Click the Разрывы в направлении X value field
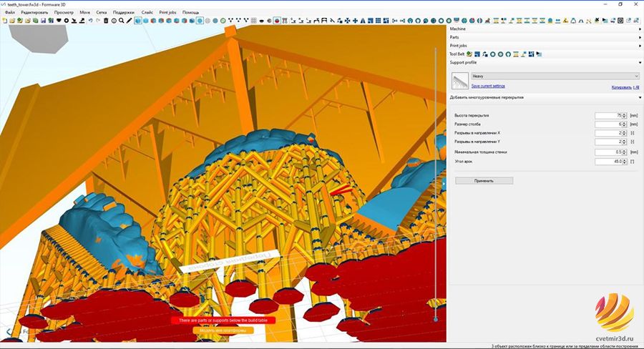 point(609,133)
